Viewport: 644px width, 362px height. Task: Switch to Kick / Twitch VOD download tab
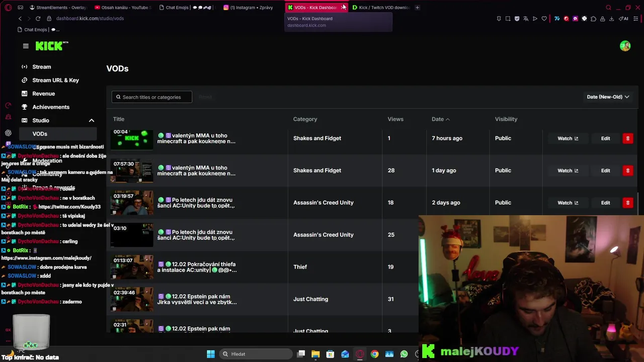[x=381, y=8]
